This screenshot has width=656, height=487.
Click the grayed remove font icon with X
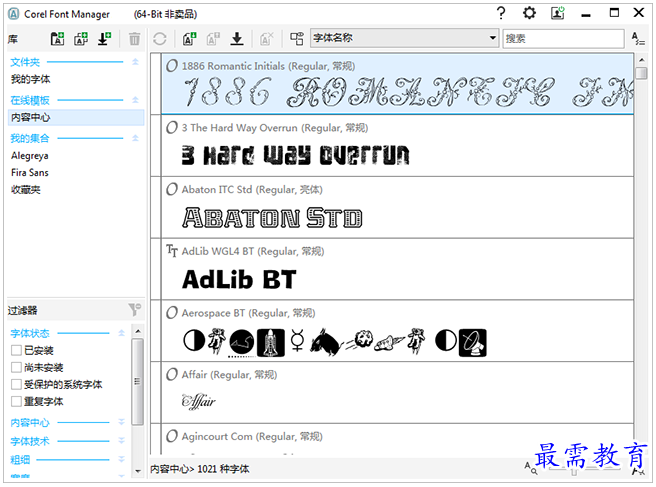[266, 39]
